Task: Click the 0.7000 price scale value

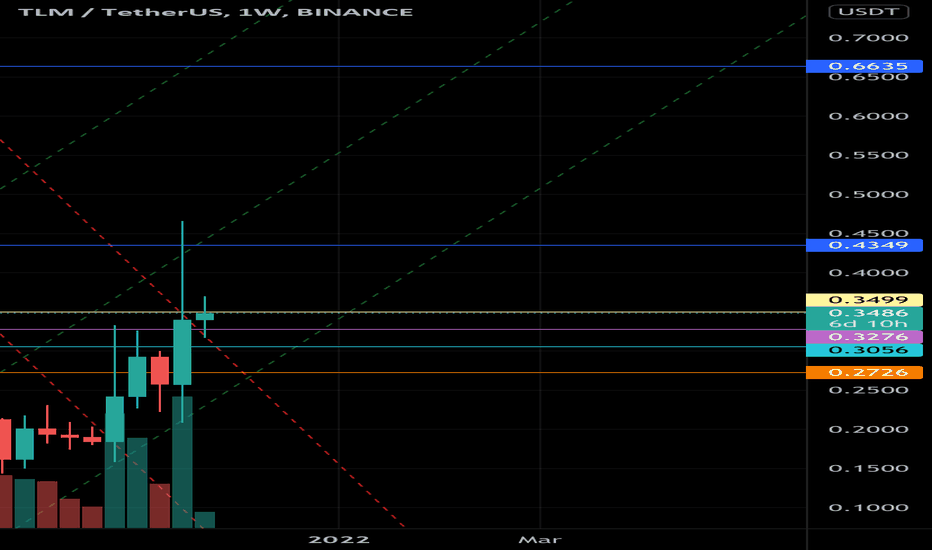Action: [868, 38]
